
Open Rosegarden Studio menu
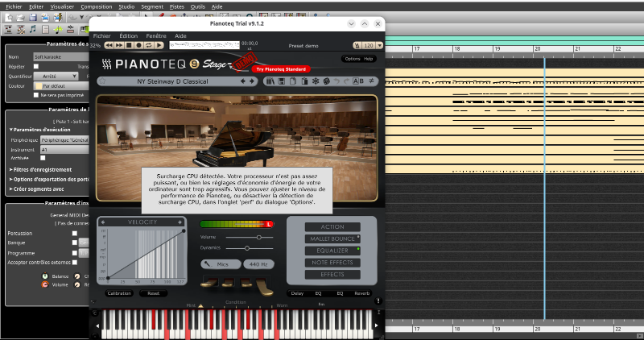coord(126,6)
